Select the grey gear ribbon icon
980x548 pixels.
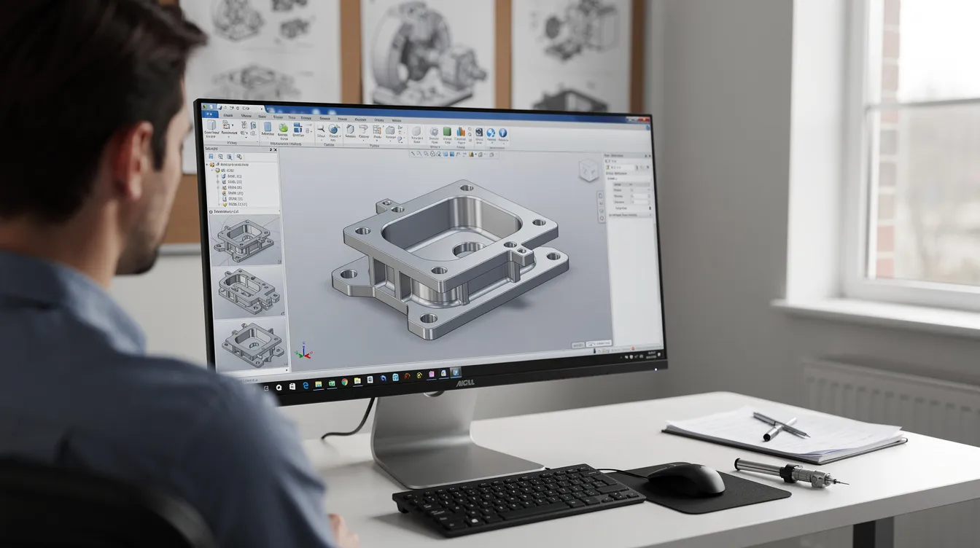[434, 132]
